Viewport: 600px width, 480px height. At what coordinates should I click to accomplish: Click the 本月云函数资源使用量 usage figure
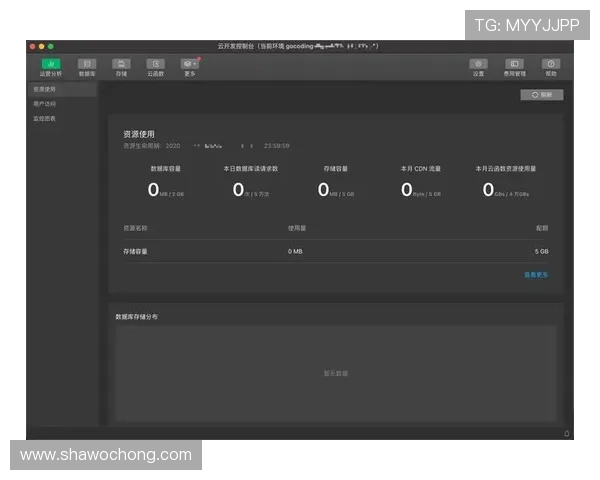[506, 189]
